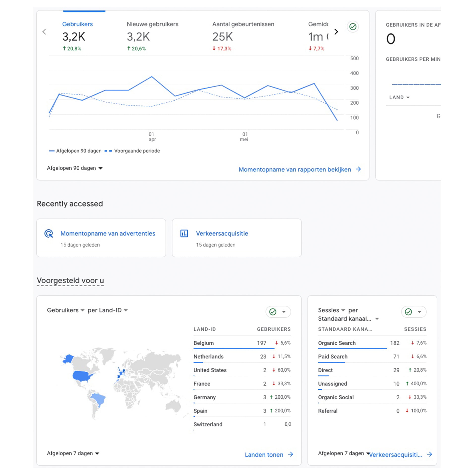Click the Referral channel row
This screenshot has height=476, width=476.
coord(372,411)
